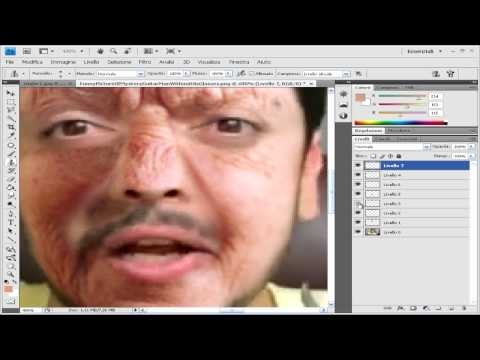Toggle the Allineato checkbox in options bar
Screen dimensions: 480x360
(x=252, y=74)
